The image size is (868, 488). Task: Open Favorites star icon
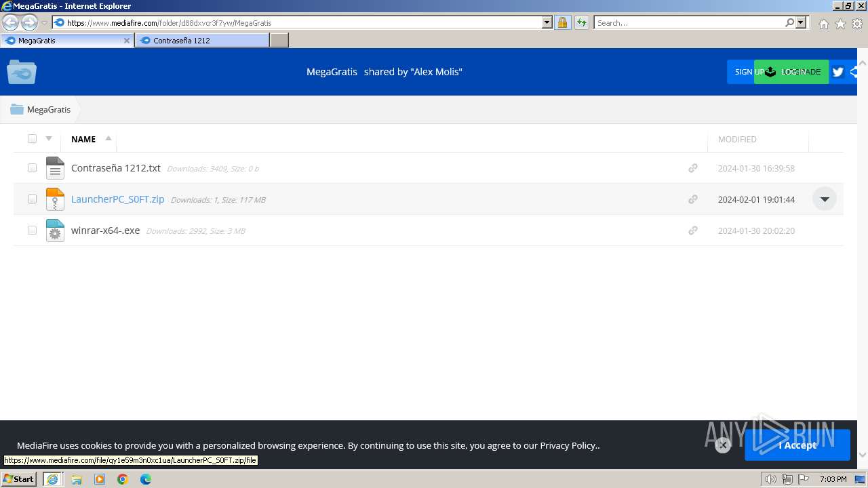pos(840,24)
